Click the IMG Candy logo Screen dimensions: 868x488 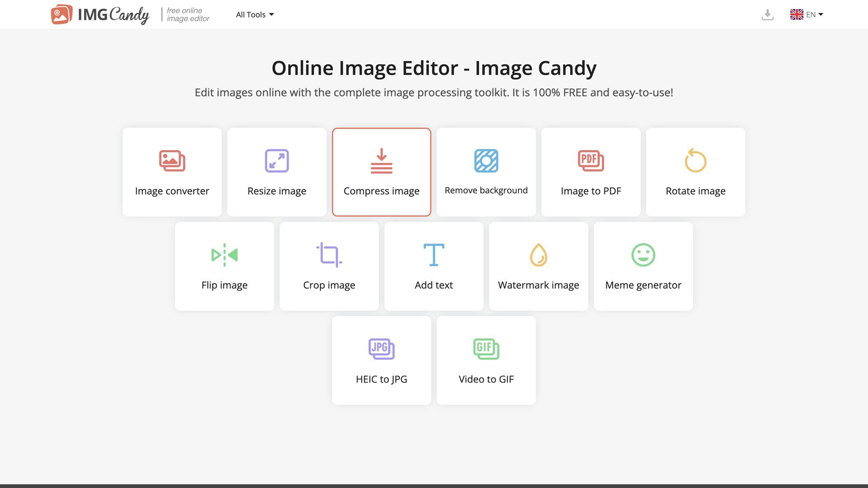coord(100,14)
